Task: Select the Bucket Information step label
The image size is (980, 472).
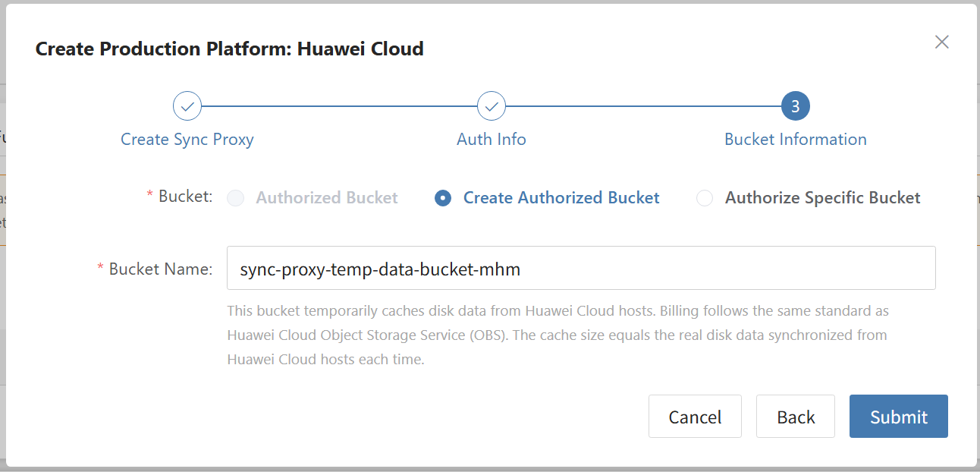Action: pyautogui.click(x=795, y=140)
